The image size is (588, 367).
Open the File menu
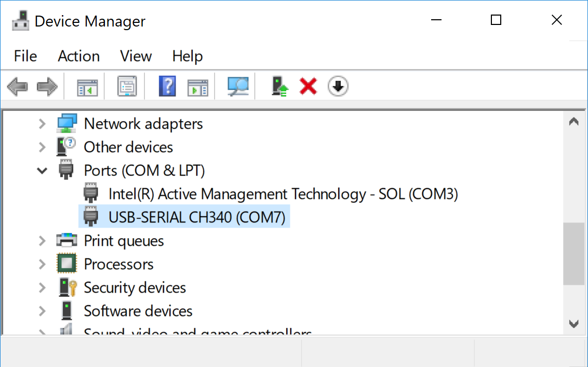coord(25,56)
